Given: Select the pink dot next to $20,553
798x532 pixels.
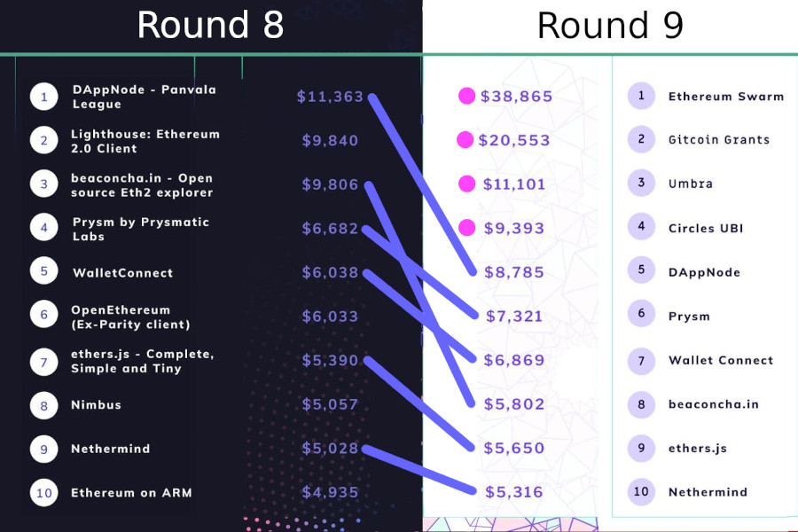Looking at the screenshot, I should pos(465,140).
